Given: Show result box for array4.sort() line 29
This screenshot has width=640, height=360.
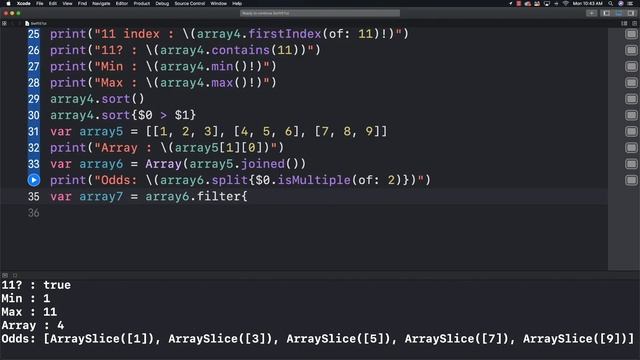Looking at the screenshot, I should (631, 99).
